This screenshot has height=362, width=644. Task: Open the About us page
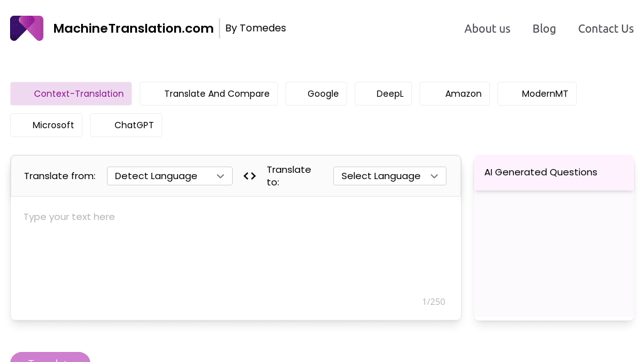487,29
